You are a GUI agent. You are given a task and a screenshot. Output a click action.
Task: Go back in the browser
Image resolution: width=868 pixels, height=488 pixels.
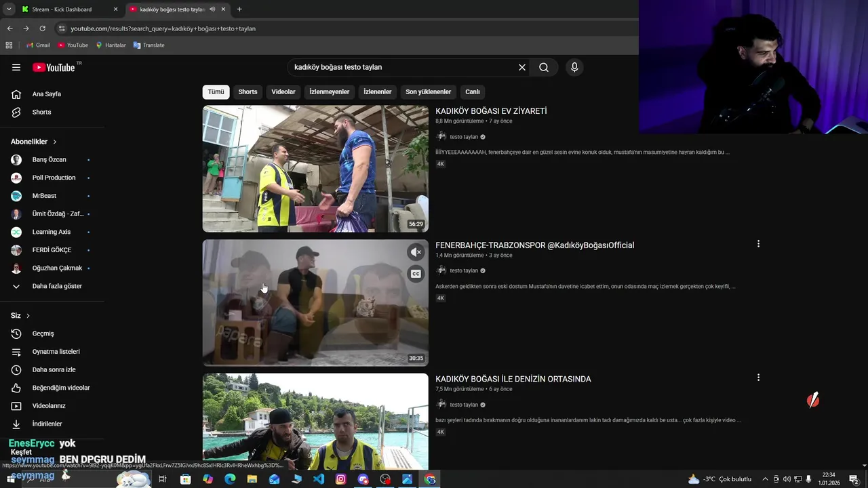(x=9, y=28)
